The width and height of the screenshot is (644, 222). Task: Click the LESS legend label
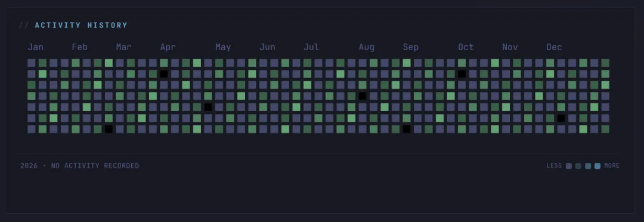[554, 166]
